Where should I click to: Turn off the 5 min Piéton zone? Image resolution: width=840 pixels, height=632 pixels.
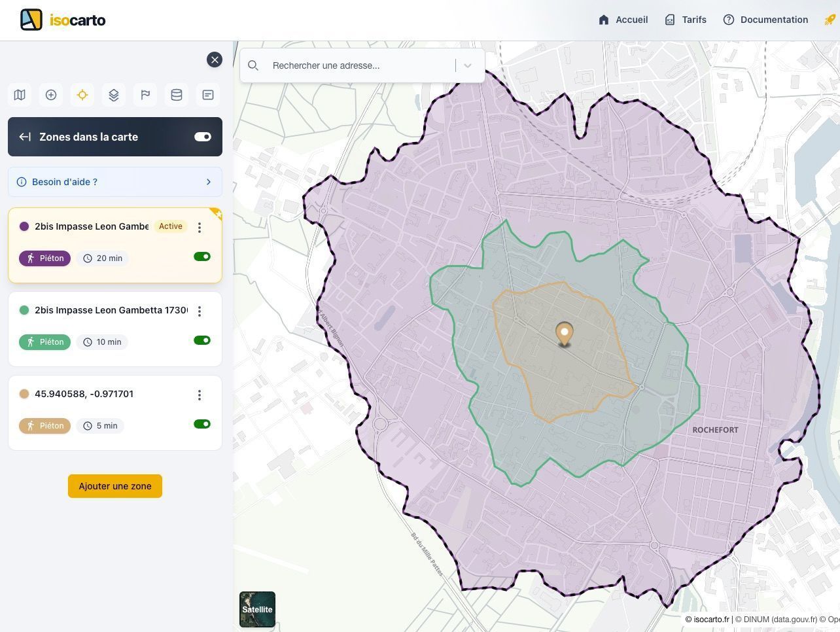tap(202, 424)
